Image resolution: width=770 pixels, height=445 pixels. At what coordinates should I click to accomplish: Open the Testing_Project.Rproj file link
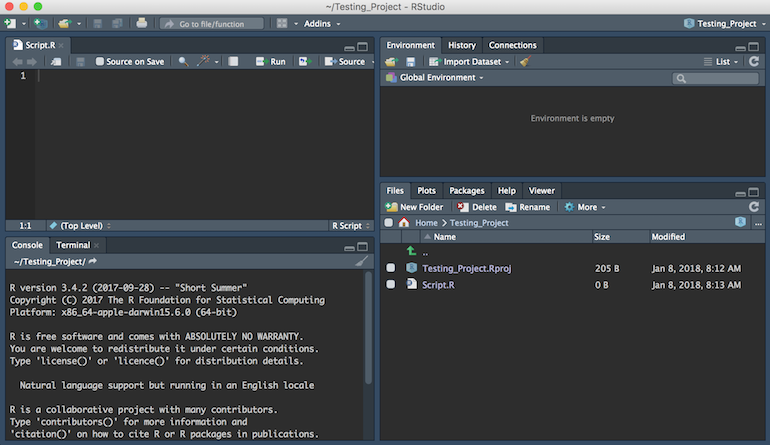click(467, 268)
